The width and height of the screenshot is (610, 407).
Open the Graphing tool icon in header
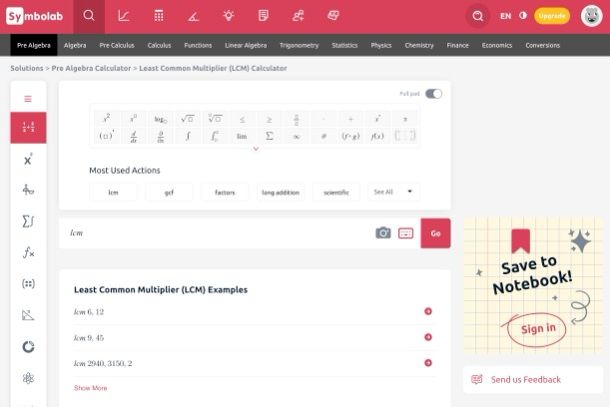pos(123,16)
